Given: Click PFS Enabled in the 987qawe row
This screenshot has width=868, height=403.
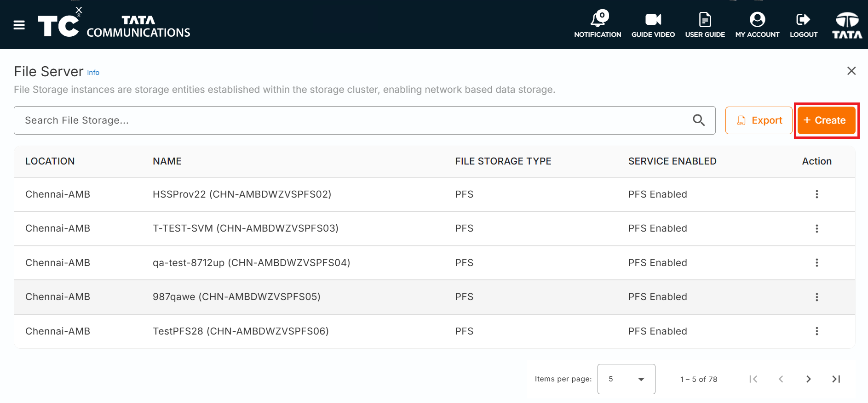Looking at the screenshot, I should point(658,297).
